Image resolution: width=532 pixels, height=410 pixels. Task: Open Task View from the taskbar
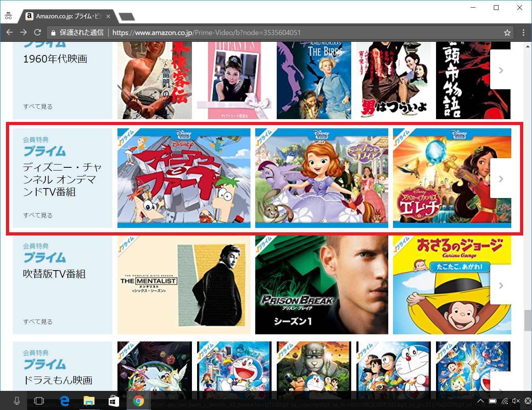coord(39,401)
